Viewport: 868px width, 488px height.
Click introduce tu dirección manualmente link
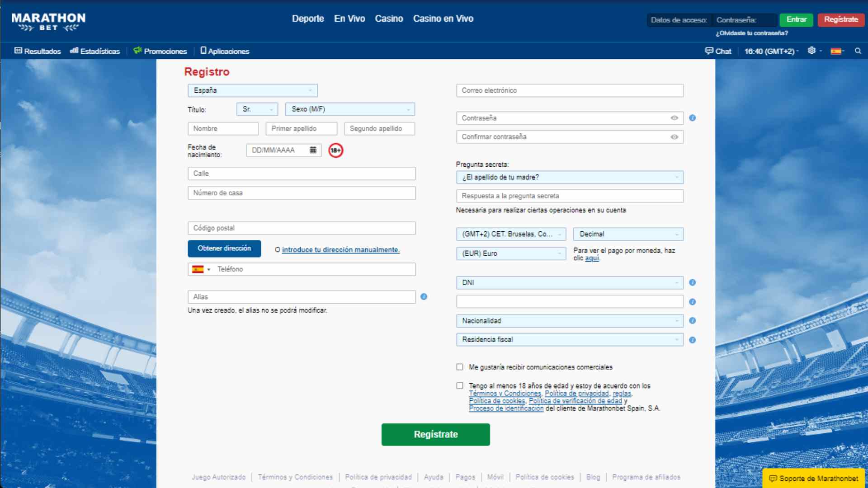point(341,250)
